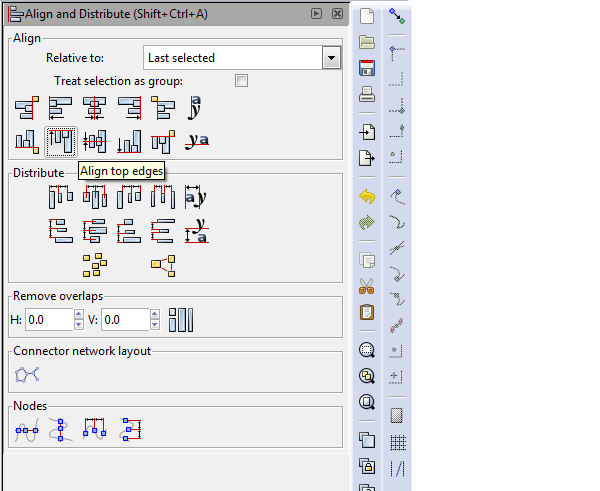Click the Remove overlaps bars icon

180,320
